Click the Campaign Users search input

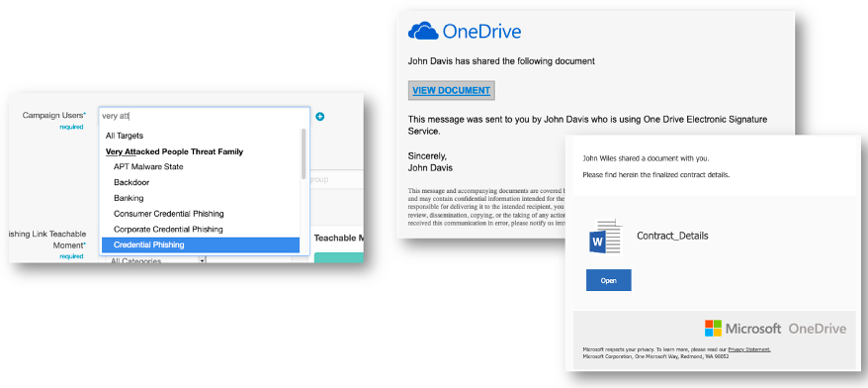click(205, 117)
